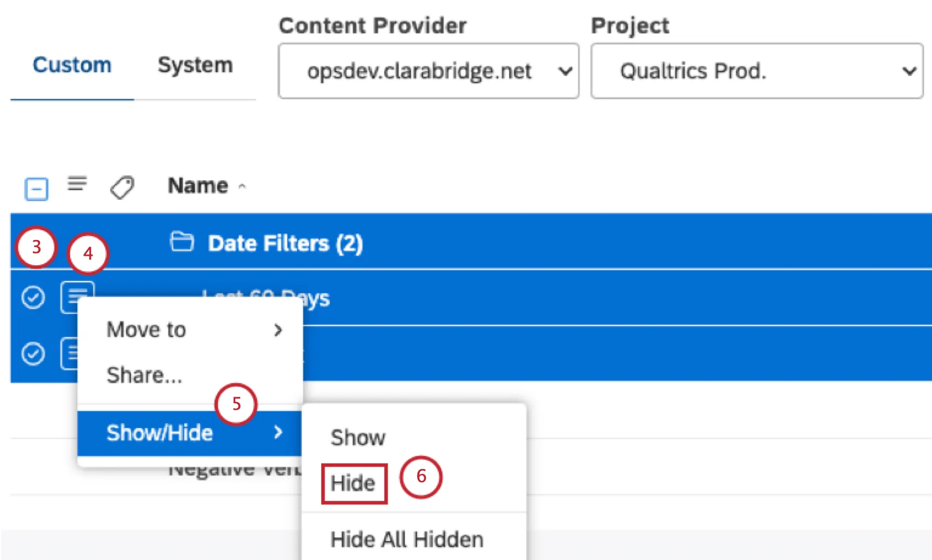Viewport: 932px width, 560px height.
Task: Select Hide All Hidden at the submenu bottom
Action: click(406, 539)
